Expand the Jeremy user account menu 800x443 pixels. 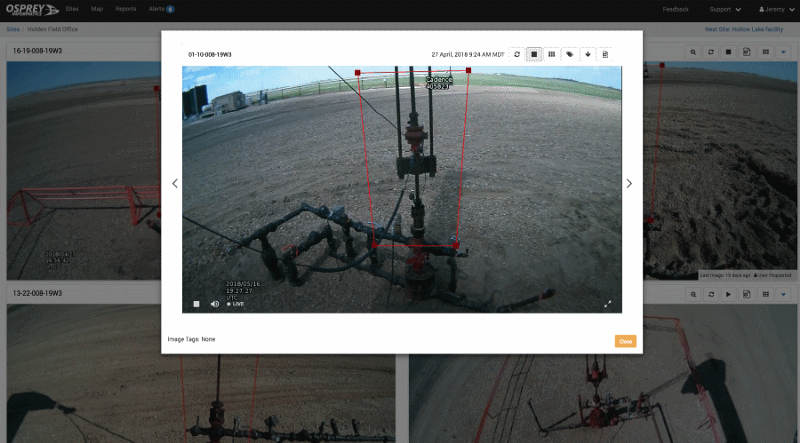[x=773, y=9]
